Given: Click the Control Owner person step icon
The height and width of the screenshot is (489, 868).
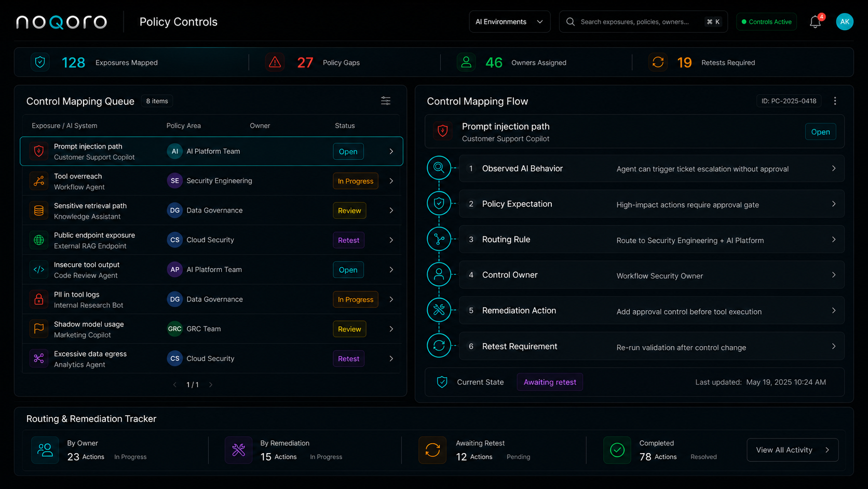Looking at the screenshot, I should pyautogui.click(x=439, y=274).
